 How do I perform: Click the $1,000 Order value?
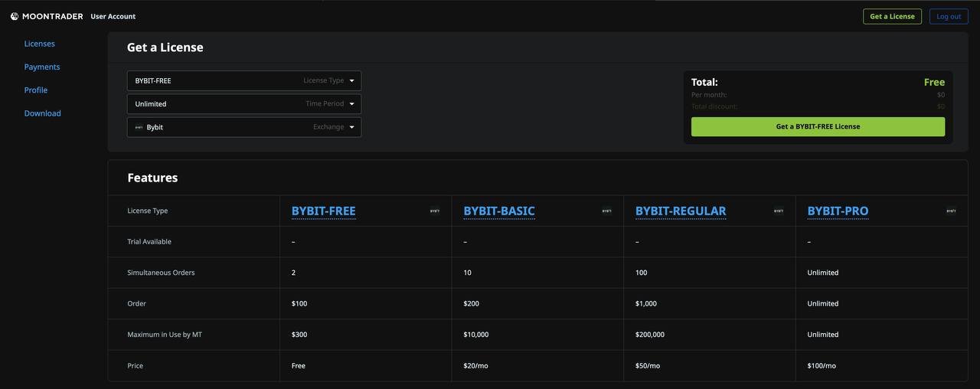pyautogui.click(x=646, y=304)
